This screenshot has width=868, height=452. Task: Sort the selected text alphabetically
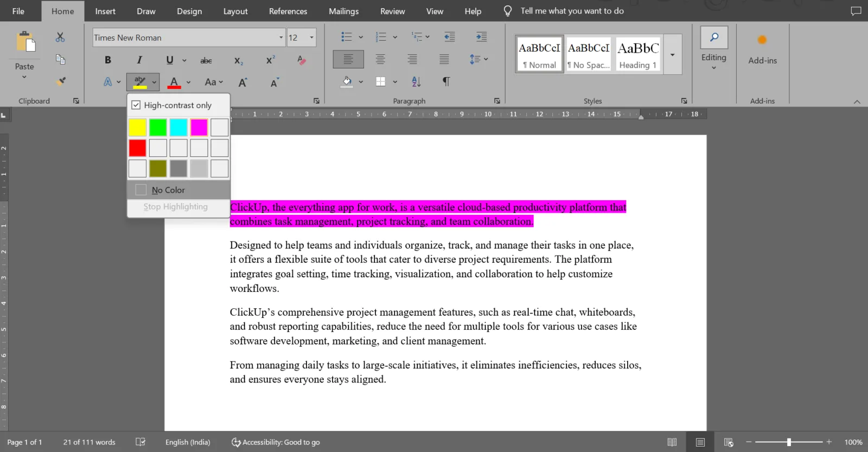(416, 81)
